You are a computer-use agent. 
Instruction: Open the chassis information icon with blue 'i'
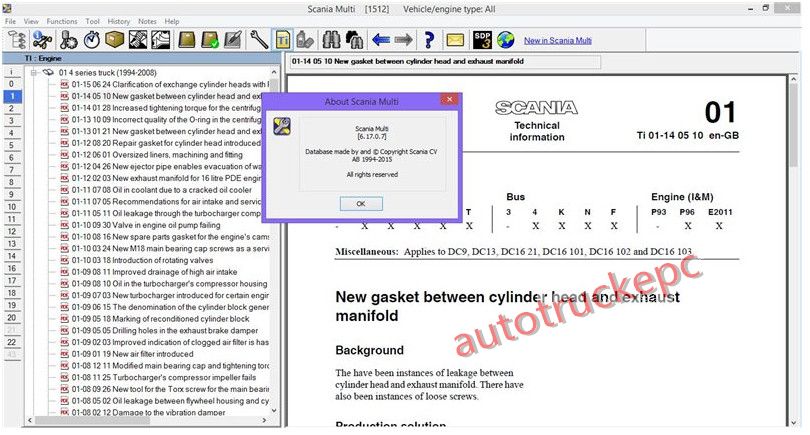[41, 40]
